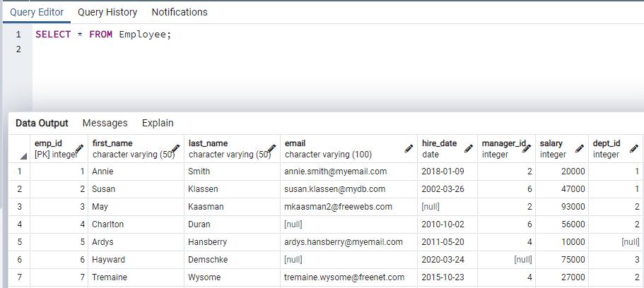
Task: Click the last_name column pencil icon
Action: click(x=271, y=149)
